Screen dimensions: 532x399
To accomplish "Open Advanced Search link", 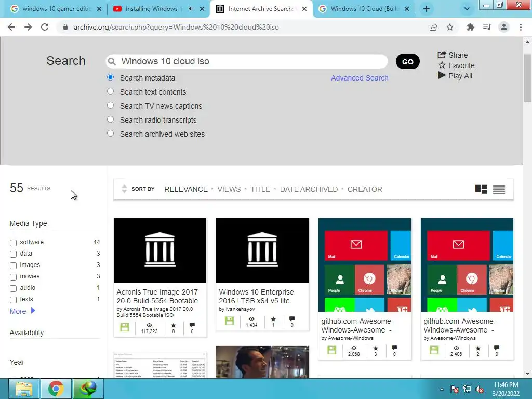I will coord(360,78).
